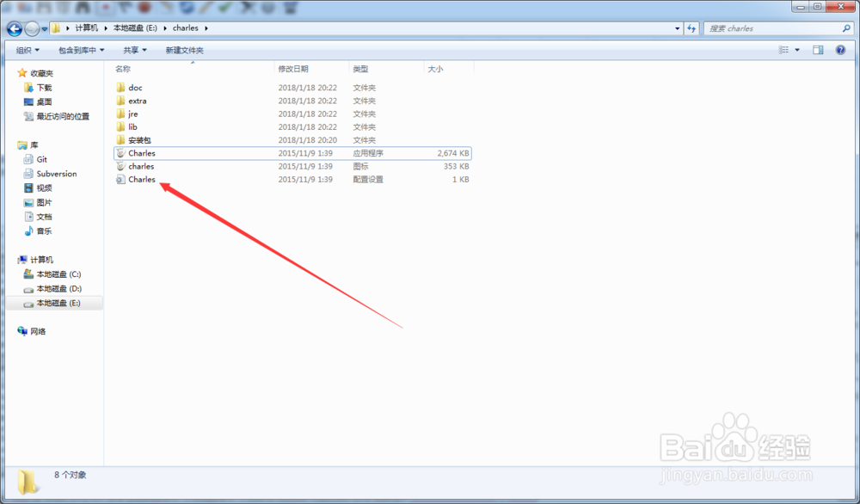Select the jre folder icon

click(x=120, y=114)
